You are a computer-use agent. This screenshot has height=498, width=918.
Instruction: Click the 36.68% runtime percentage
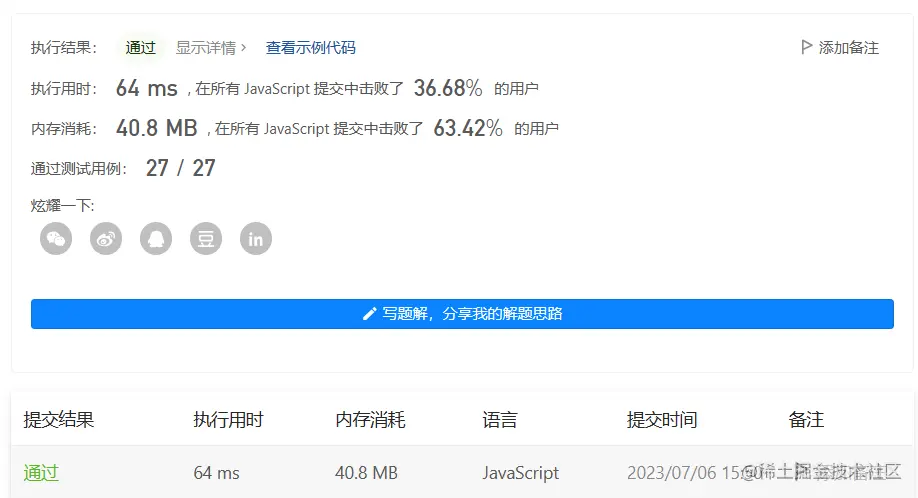pyautogui.click(x=448, y=88)
